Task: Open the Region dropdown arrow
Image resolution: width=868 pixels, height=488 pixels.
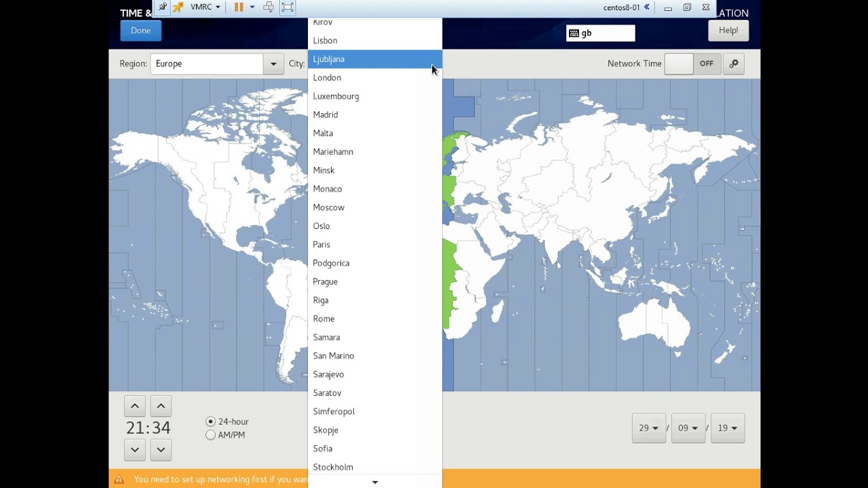Action: (x=273, y=64)
